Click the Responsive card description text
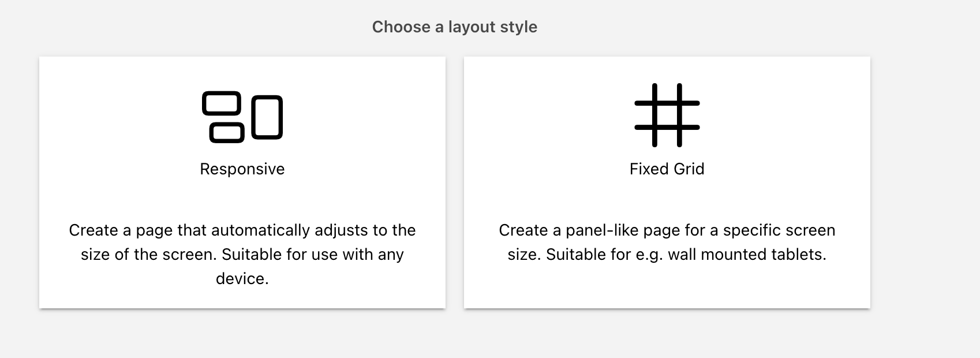The width and height of the screenshot is (980, 358). (242, 254)
